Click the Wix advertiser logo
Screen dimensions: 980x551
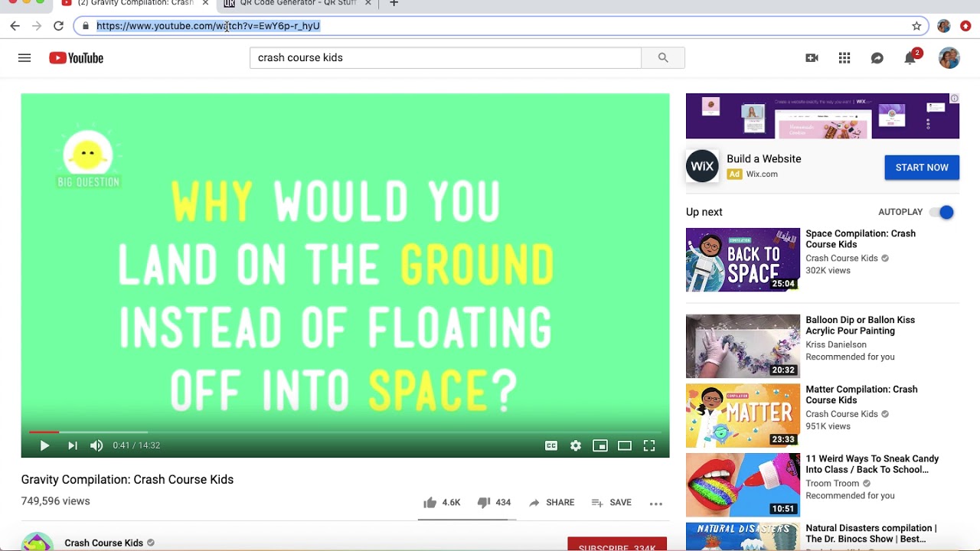(702, 166)
